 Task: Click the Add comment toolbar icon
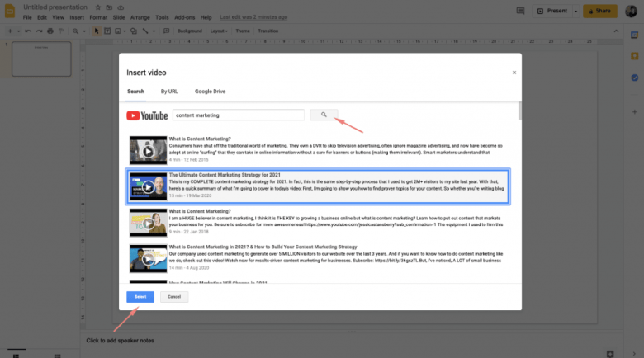pyautogui.click(x=166, y=31)
